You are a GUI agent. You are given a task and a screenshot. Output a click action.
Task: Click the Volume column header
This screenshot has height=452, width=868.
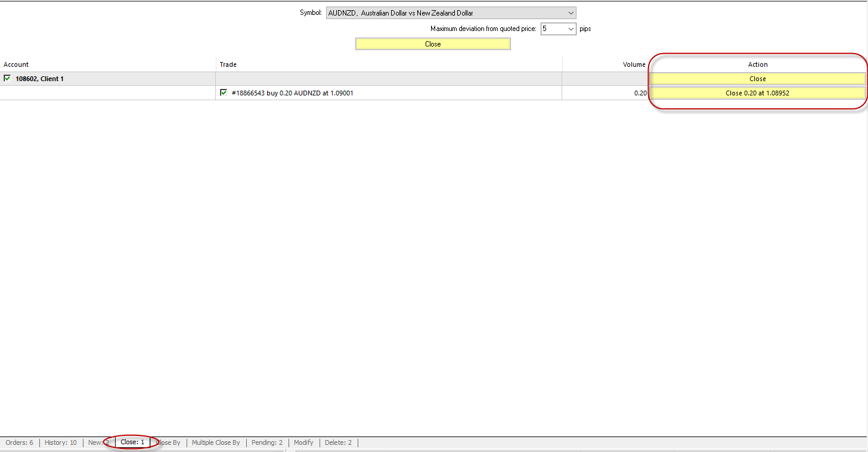click(634, 64)
